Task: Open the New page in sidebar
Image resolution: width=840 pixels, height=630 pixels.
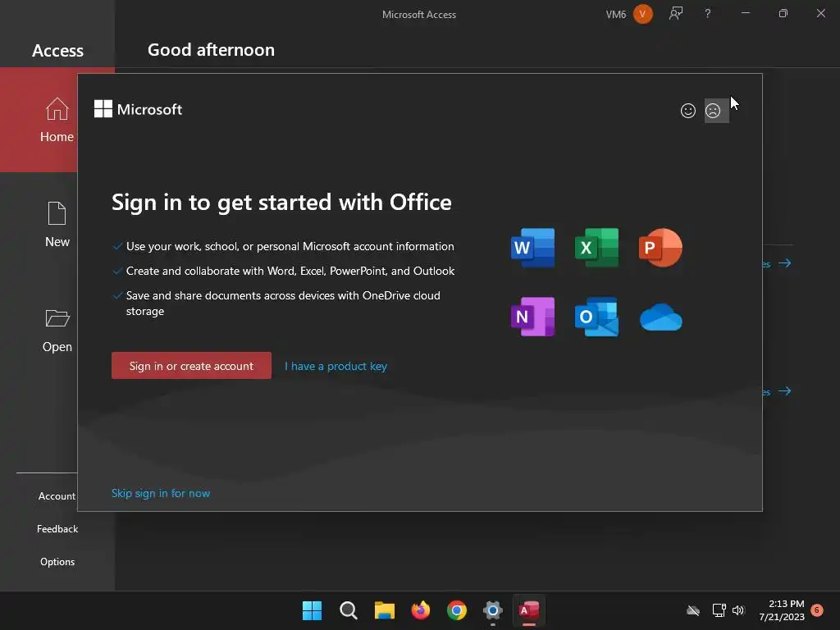Action: coord(57,225)
